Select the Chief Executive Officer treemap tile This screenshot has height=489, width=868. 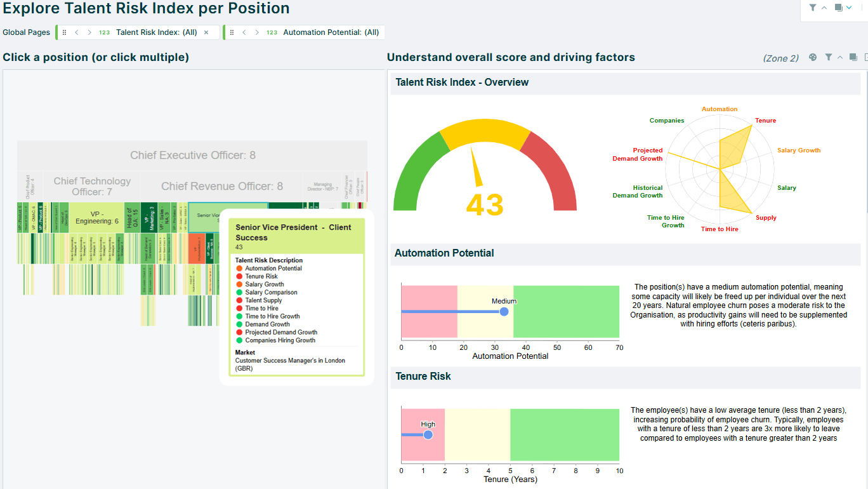(x=192, y=156)
